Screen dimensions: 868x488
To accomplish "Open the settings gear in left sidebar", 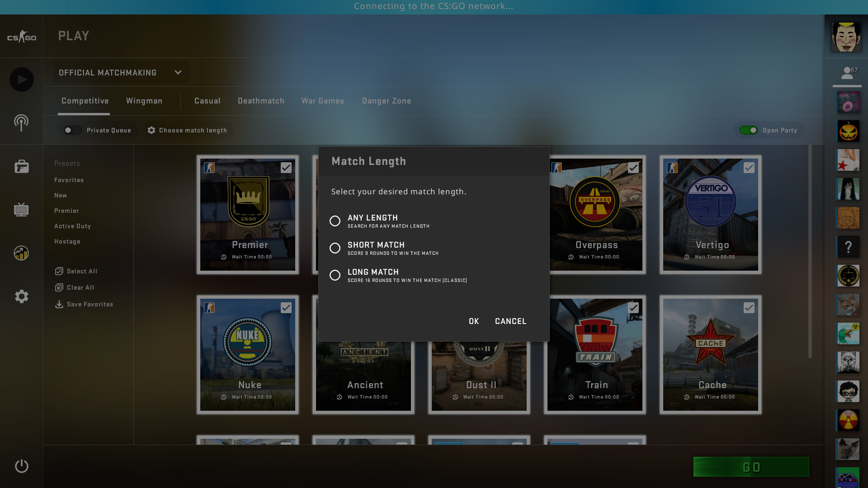I will (21, 296).
